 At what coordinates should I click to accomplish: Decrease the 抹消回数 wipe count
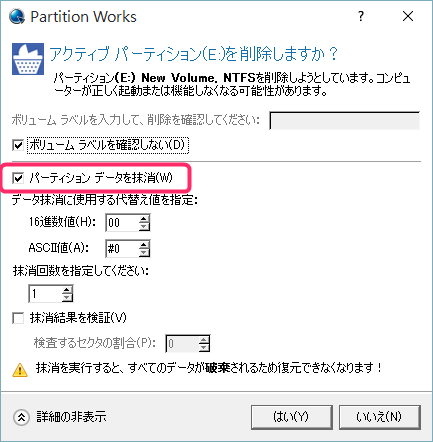pos(67,298)
